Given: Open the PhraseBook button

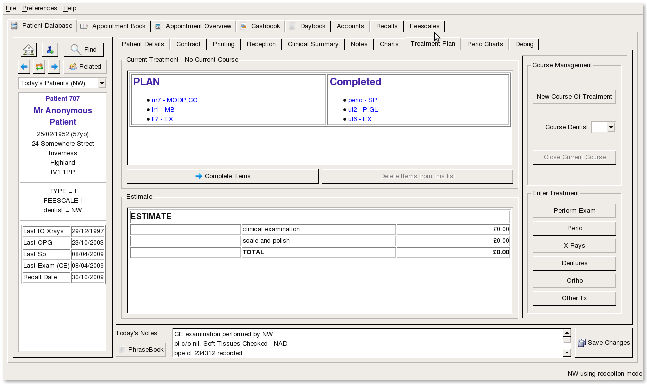Looking at the screenshot, I should tap(141, 350).
